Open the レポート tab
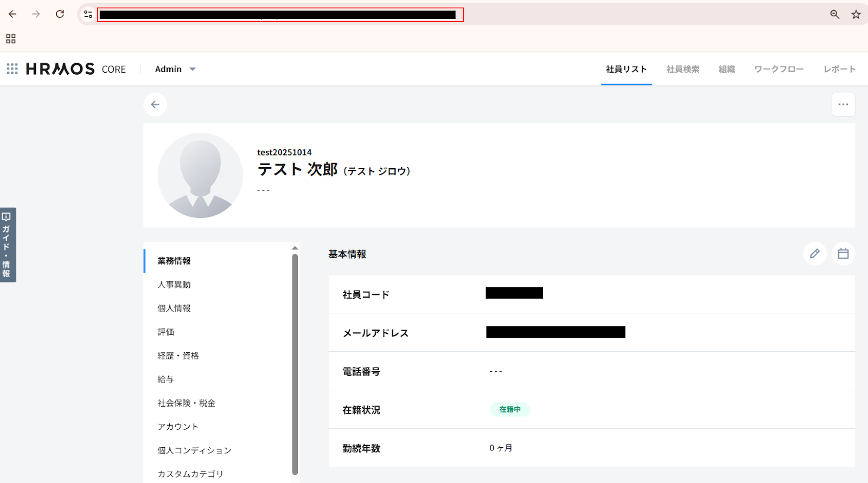The height and width of the screenshot is (483, 868). coord(840,69)
